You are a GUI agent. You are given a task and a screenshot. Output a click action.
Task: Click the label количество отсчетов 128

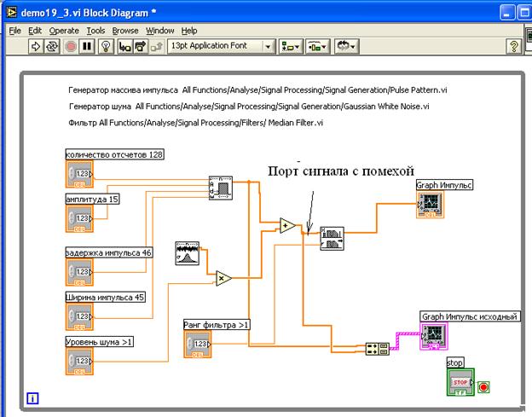coord(115,154)
